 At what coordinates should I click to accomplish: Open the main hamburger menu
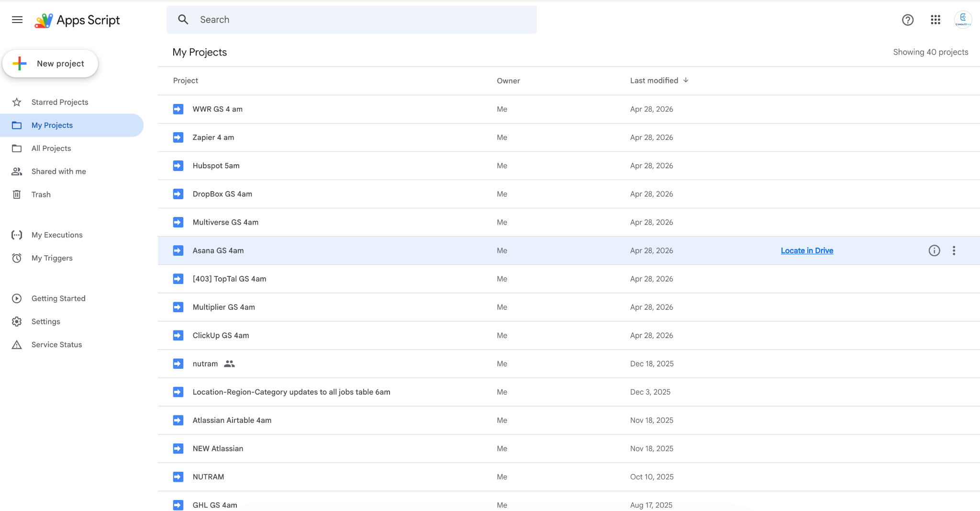[17, 20]
